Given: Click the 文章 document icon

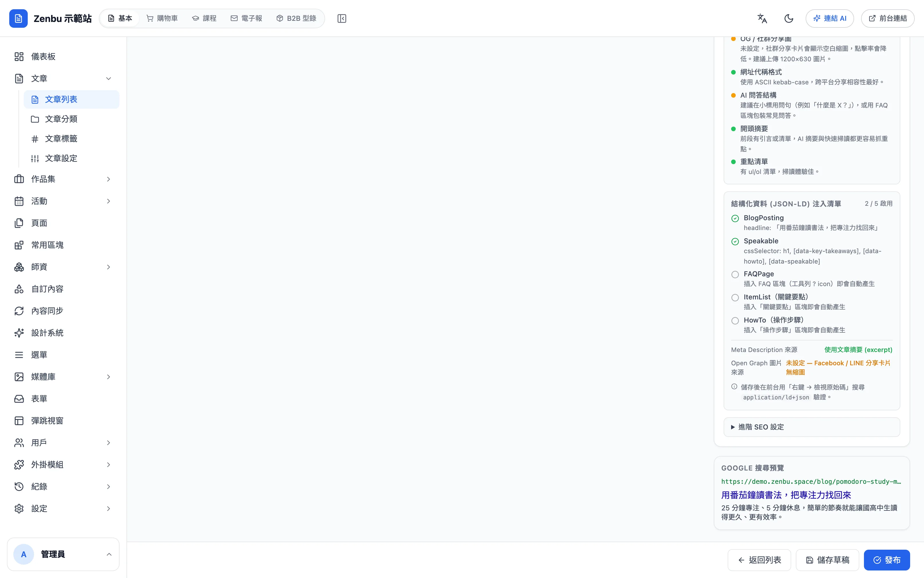Looking at the screenshot, I should click(x=19, y=78).
